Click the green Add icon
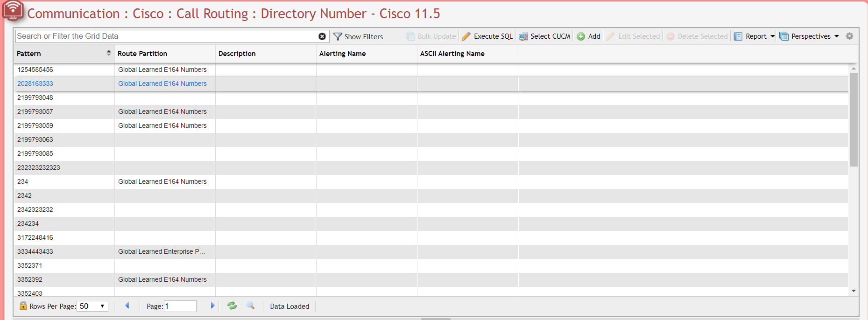868x320 pixels. click(581, 36)
